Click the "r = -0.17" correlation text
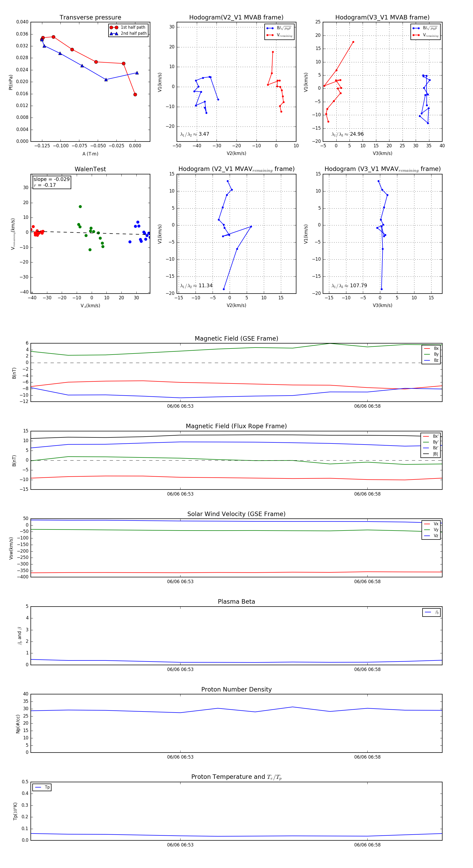 45,185
